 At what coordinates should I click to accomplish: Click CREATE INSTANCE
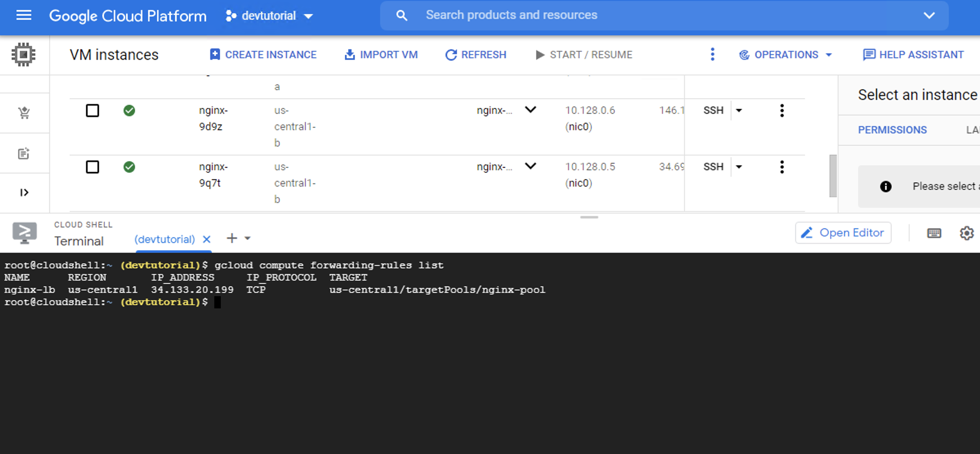263,54
